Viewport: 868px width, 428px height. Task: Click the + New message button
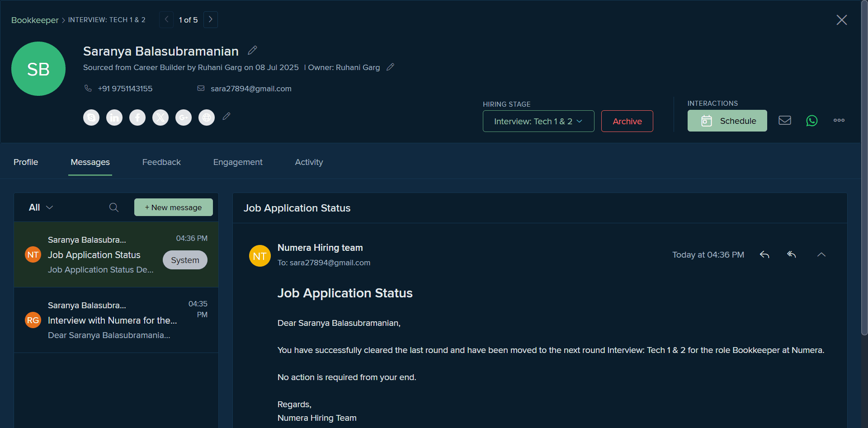tap(174, 207)
